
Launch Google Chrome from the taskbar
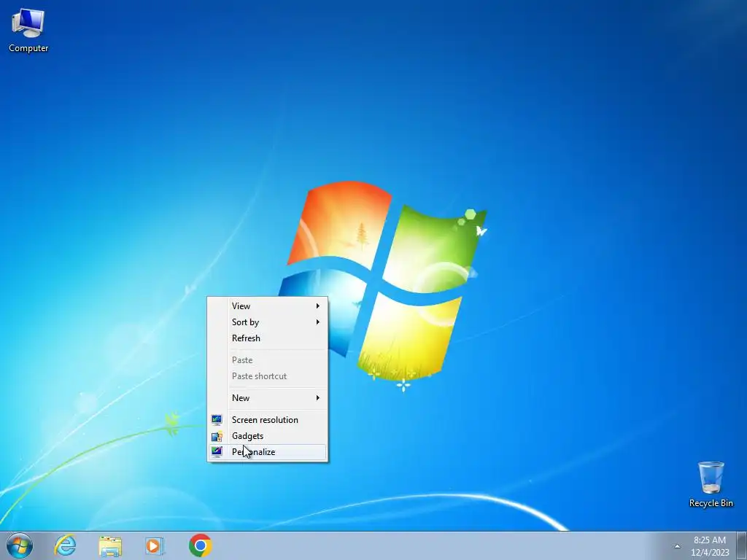tap(200, 545)
